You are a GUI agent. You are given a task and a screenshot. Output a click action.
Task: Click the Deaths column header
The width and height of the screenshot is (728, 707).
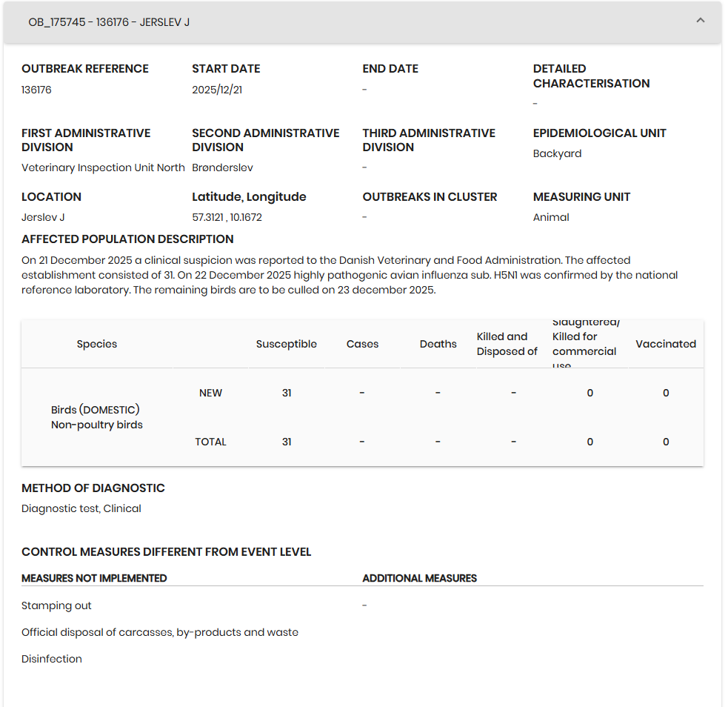[438, 344]
